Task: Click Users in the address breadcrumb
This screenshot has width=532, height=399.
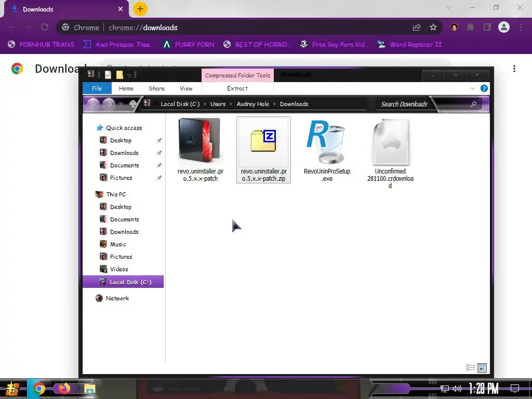Action: 218,104
